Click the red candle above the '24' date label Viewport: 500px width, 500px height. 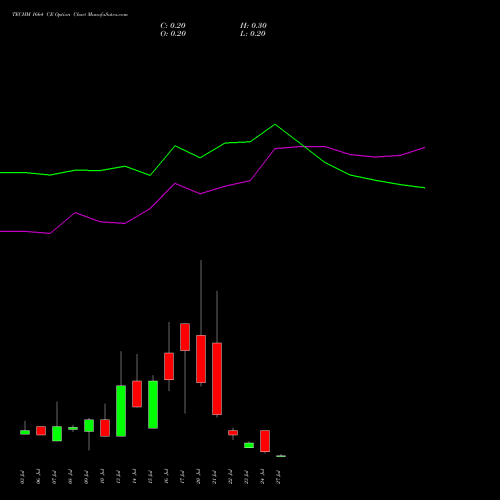[x=265, y=441]
